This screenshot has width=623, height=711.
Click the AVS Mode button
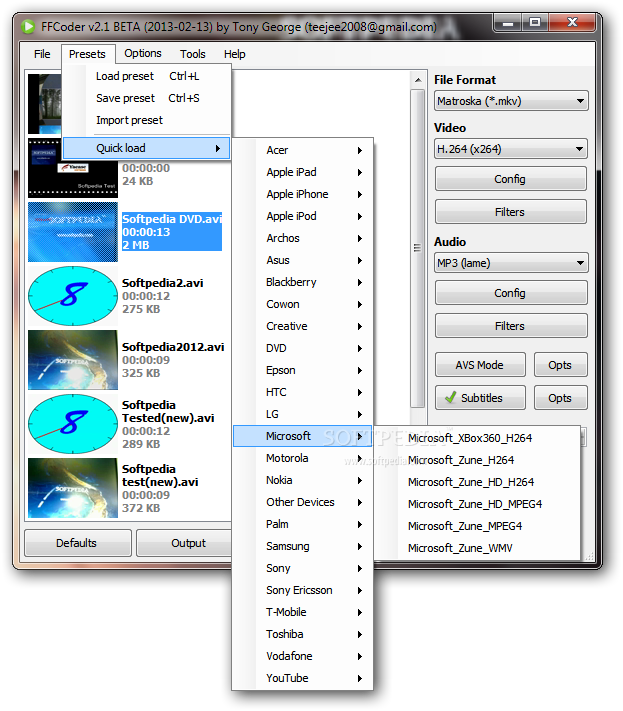click(x=480, y=365)
